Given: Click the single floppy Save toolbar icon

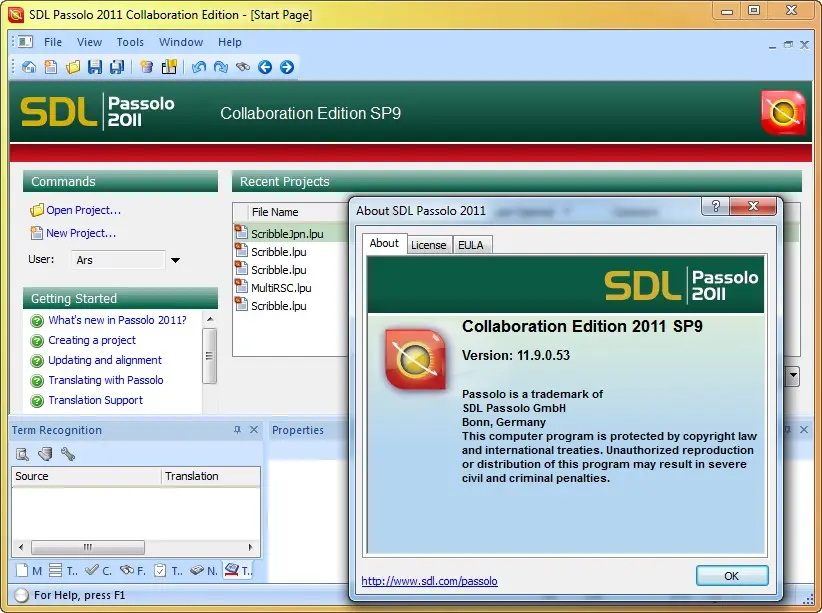Looking at the screenshot, I should (95, 67).
